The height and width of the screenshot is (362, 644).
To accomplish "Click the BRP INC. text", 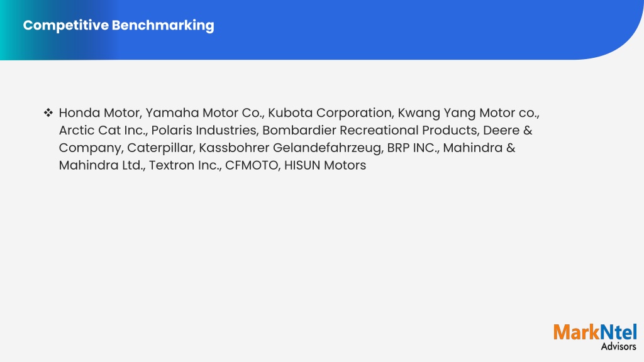I will click(413, 148).
